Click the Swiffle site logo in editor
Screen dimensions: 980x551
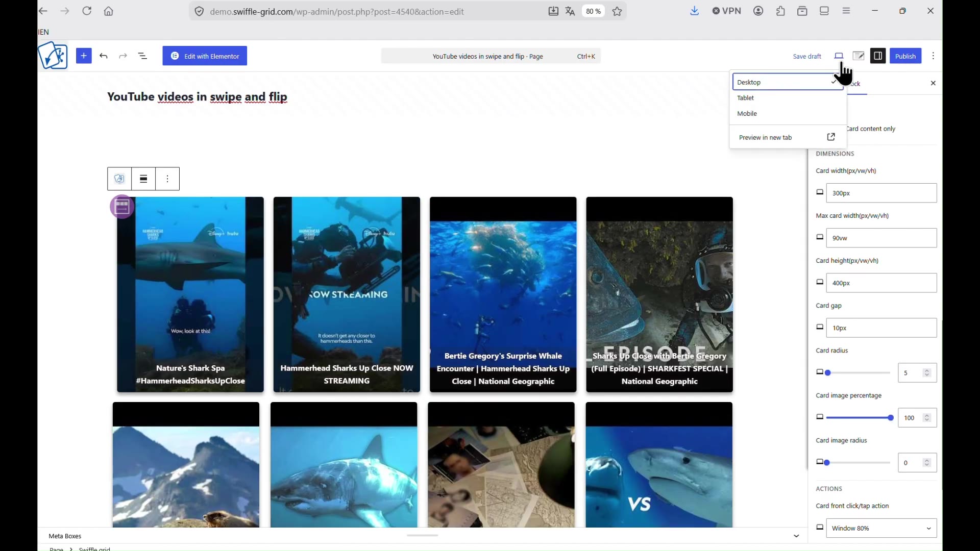(53, 56)
